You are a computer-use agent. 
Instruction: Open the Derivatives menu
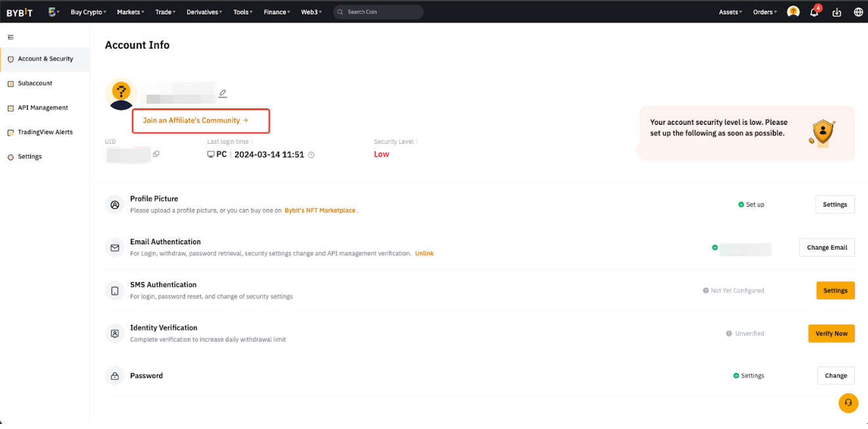[204, 12]
